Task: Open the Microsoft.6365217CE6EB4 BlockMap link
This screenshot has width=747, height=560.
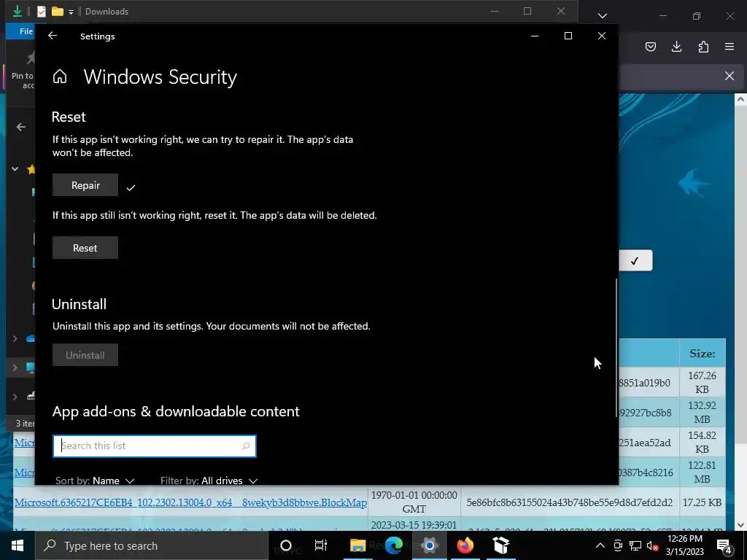Action: (x=190, y=502)
